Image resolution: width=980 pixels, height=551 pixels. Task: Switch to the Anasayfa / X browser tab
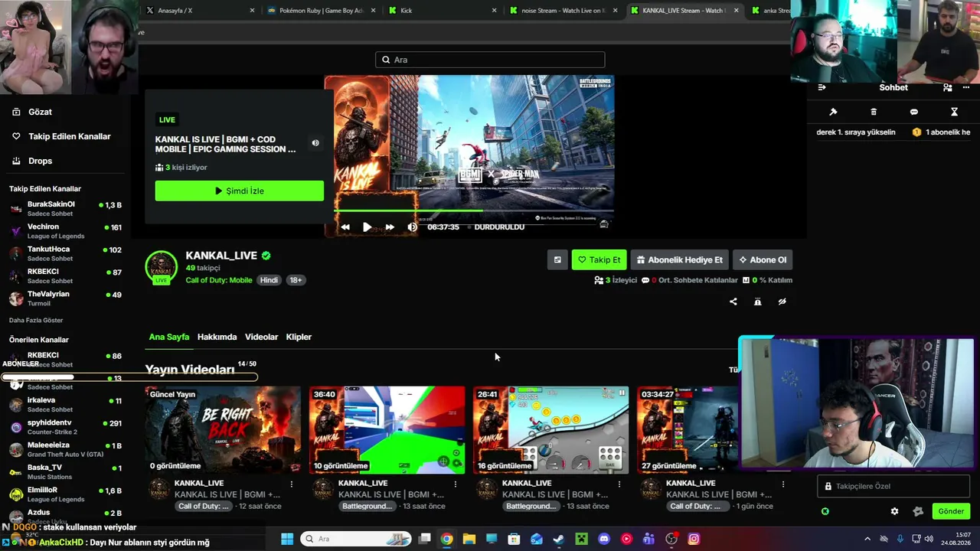point(201,11)
